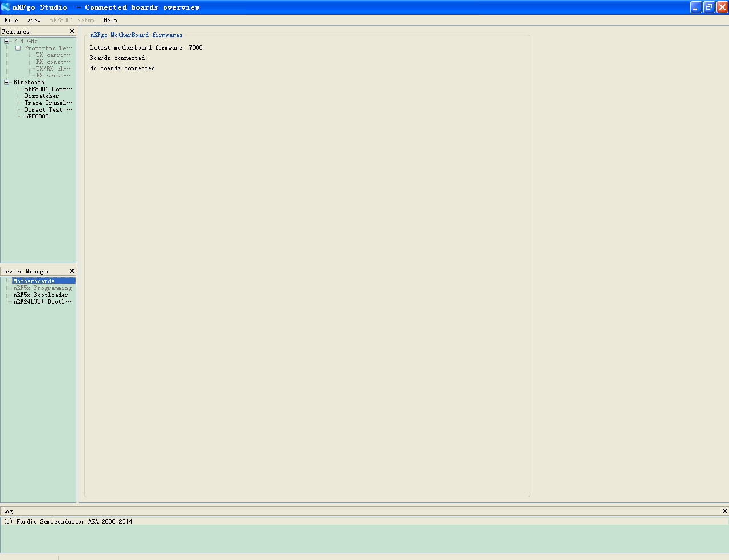Open the nRF8001 Conf… feature
The height and width of the screenshot is (560, 729).
(x=49, y=89)
